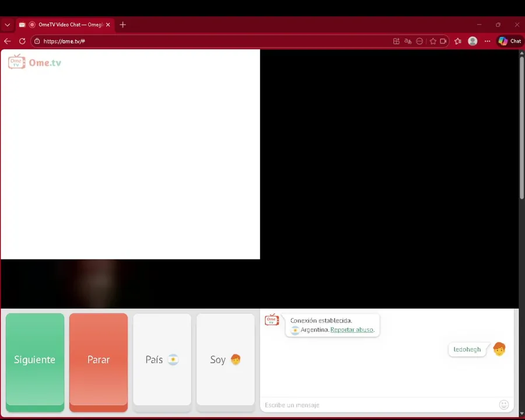This screenshot has height=420, width=525.
Task: Open Settings and more three-dots menu
Action: (x=487, y=41)
